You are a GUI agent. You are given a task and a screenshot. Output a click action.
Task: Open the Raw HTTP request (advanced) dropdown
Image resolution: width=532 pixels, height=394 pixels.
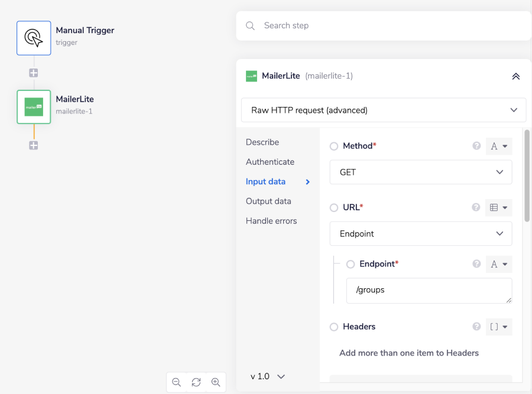coord(384,110)
